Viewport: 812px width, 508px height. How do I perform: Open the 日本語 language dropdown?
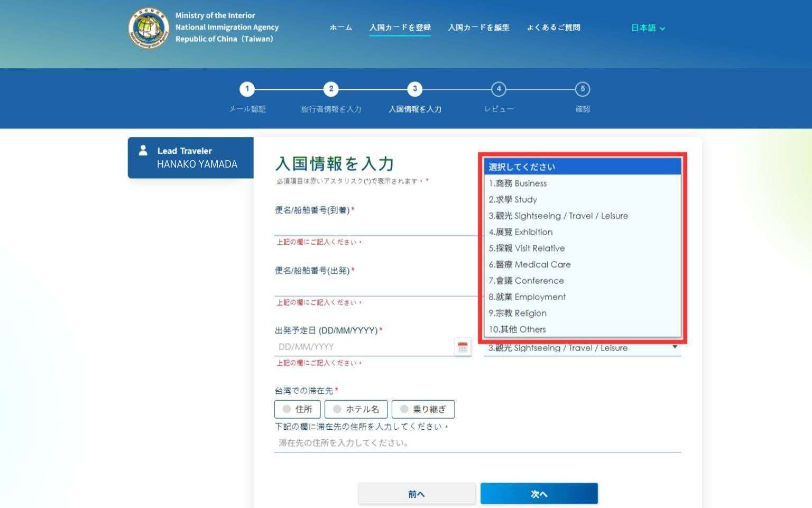pos(648,28)
